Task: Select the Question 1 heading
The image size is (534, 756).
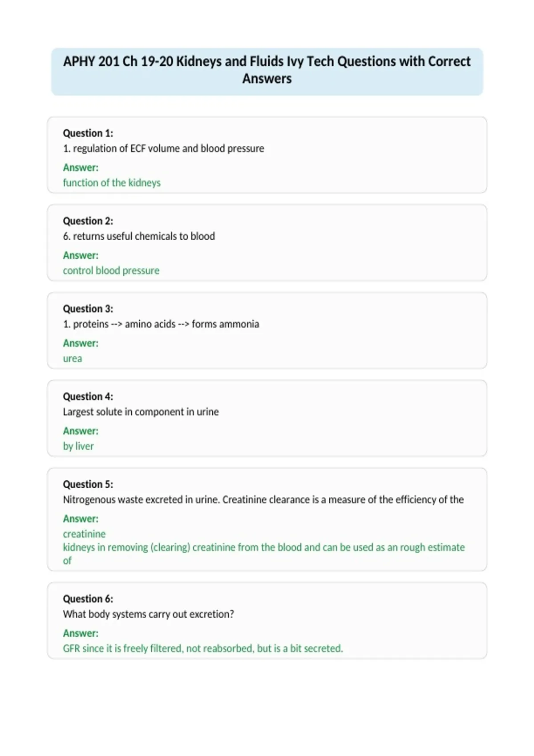Action: [88, 133]
